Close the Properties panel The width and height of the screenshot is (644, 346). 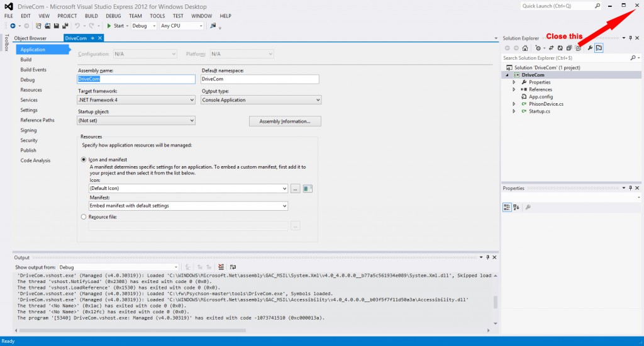637,188
